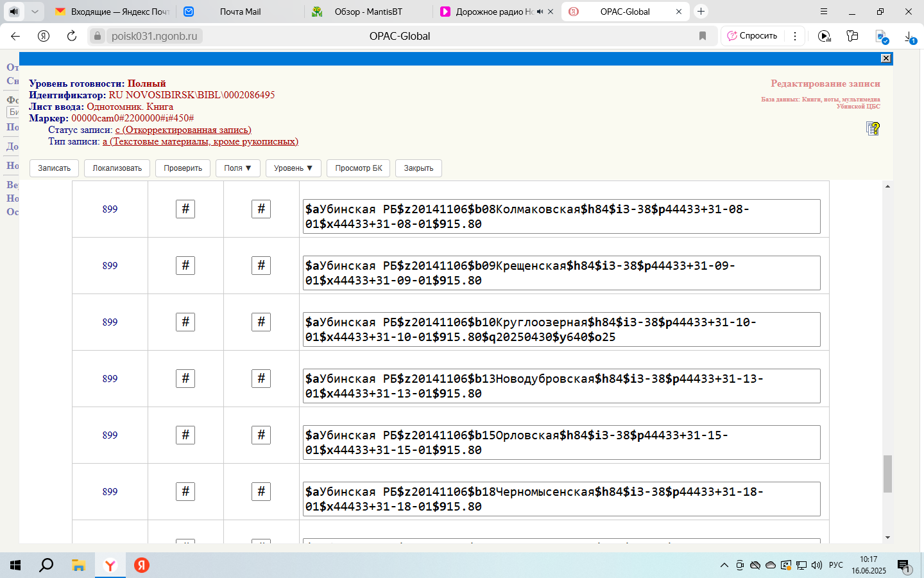Mute the Дорожное радио tab audio icon
Image resolution: width=924 pixels, height=578 pixels.
[540, 12]
